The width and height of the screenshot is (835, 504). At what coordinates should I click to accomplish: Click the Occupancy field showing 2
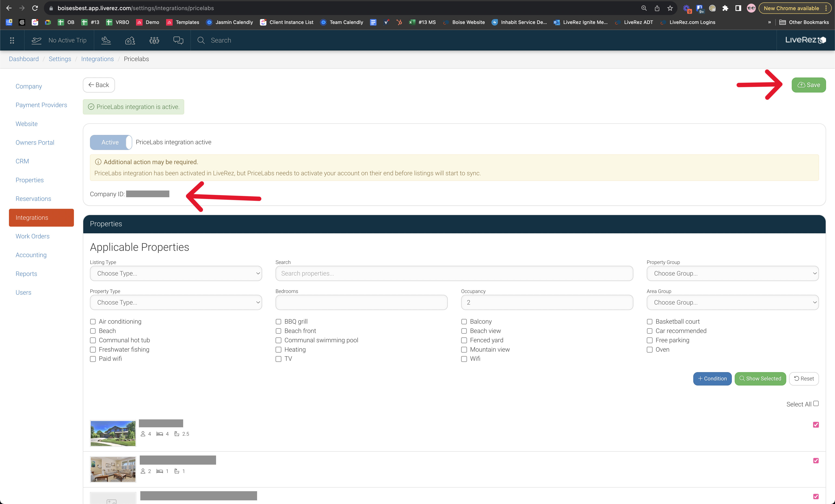547,303
